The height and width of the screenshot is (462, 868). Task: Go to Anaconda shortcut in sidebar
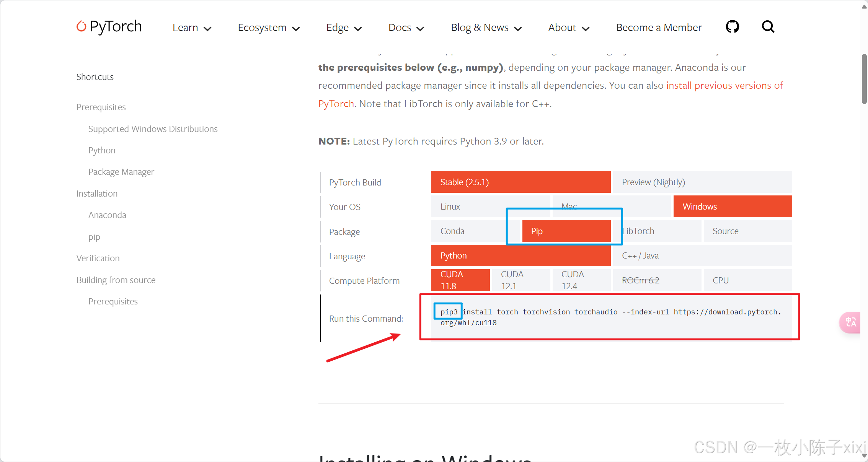(x=107, y=215)
